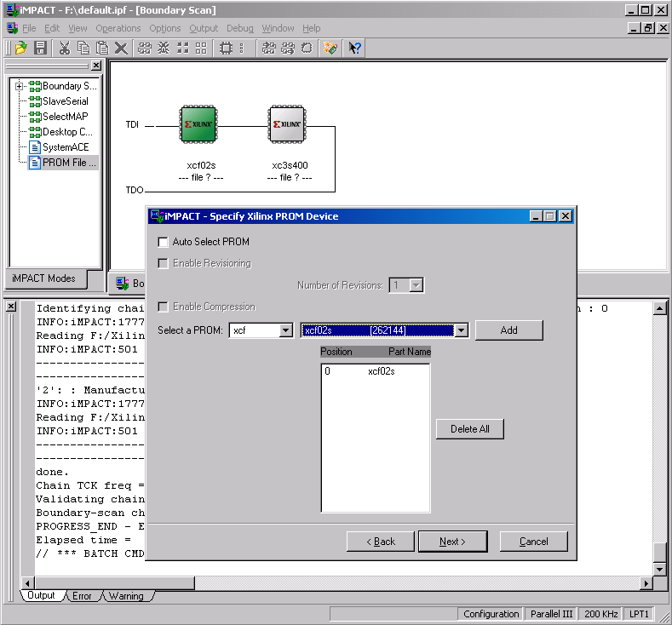Click the chip device toolbar icon

(x=226, y=48)
